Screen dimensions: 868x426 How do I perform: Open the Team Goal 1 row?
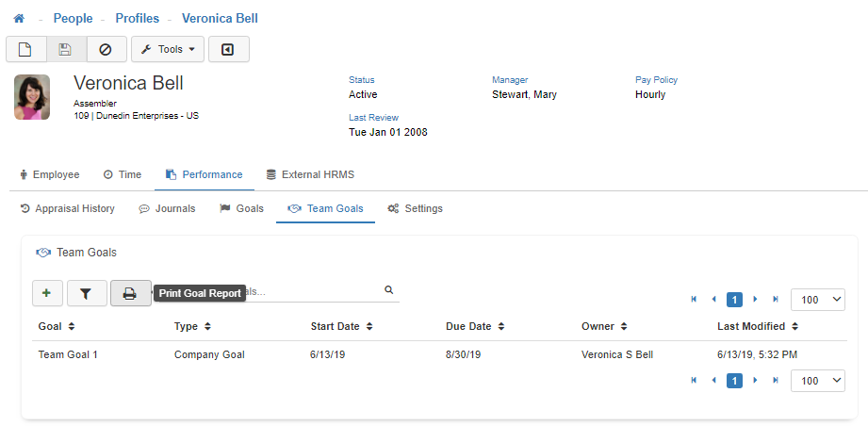[68, 355]
